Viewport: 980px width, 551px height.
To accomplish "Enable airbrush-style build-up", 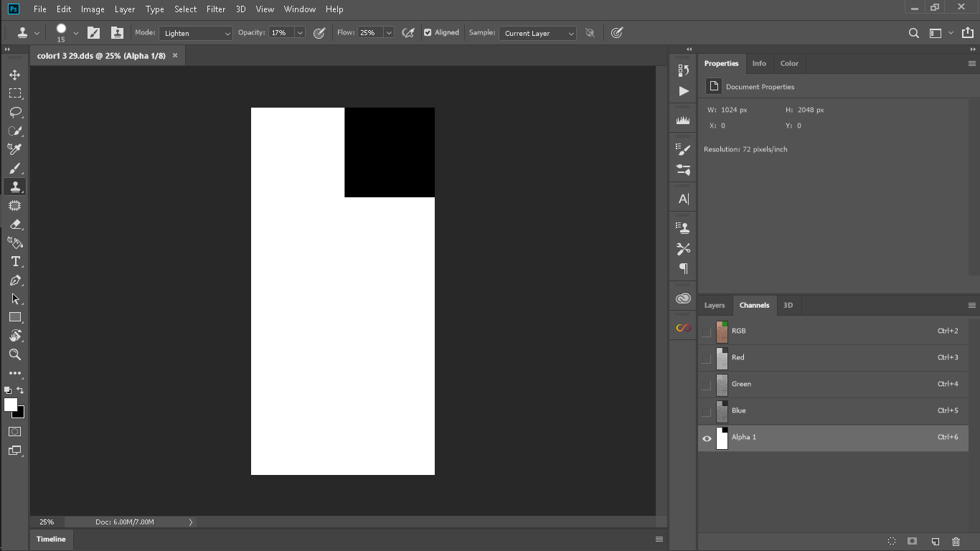I will click(x=408, y=33).
